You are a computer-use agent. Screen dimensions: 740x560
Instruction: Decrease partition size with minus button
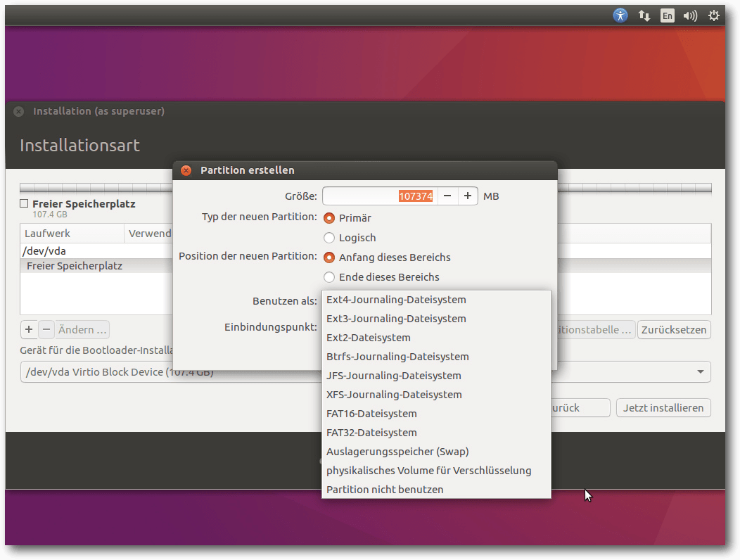pyautogui.click(x=447, y=196)
